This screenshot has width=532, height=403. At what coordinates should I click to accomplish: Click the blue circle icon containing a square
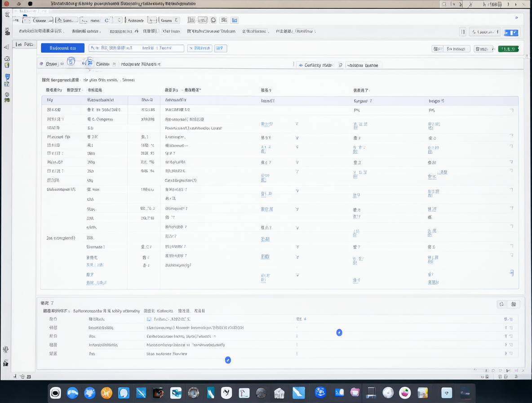tap(71, 62)
